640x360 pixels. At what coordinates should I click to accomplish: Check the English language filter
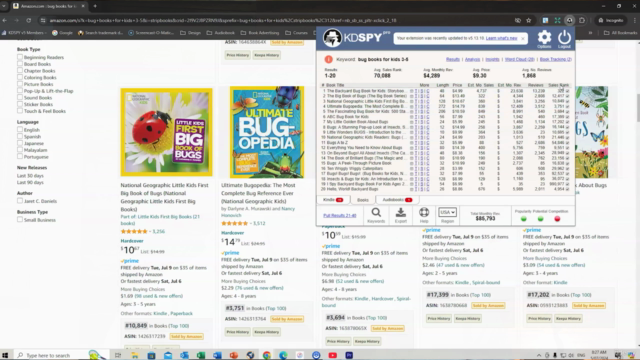click(x=20, y=130)
